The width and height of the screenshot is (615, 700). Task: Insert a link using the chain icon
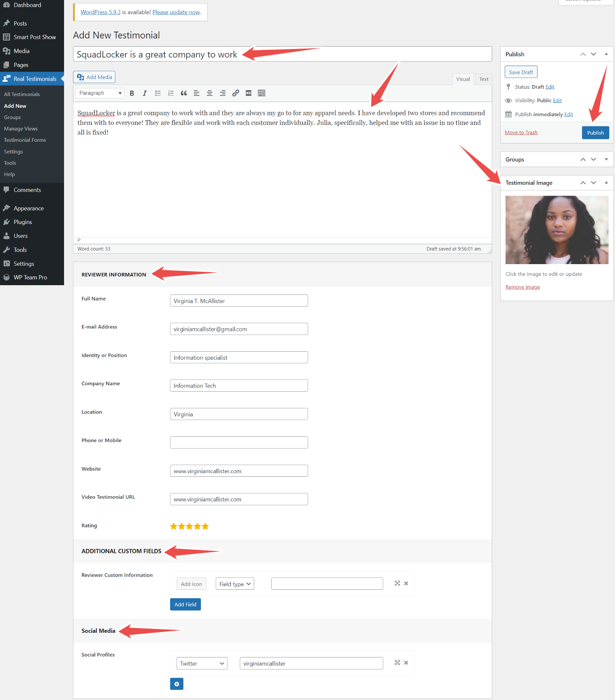pyautogui.click(x=236, y=93)
